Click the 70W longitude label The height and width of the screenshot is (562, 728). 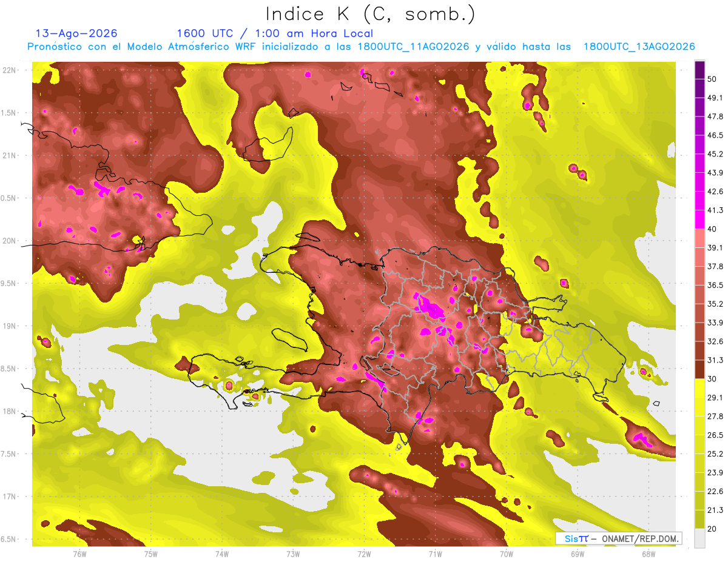click(x=506, y=554)
